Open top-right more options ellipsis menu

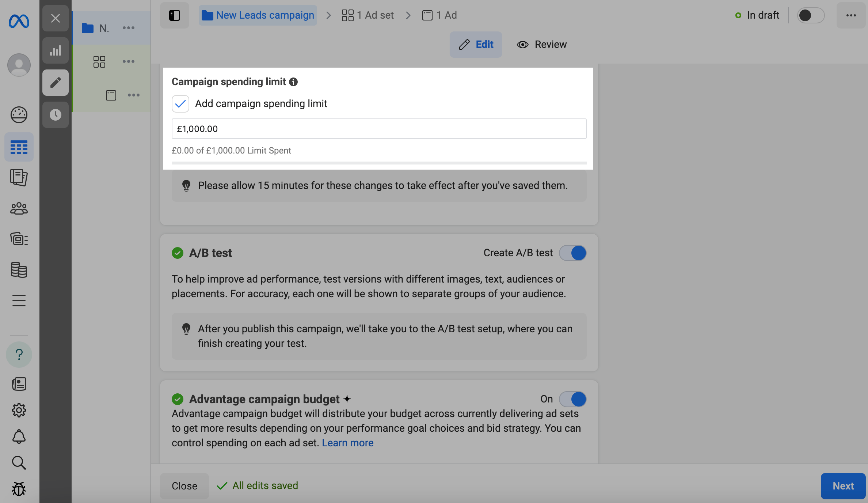coord(851,15)
